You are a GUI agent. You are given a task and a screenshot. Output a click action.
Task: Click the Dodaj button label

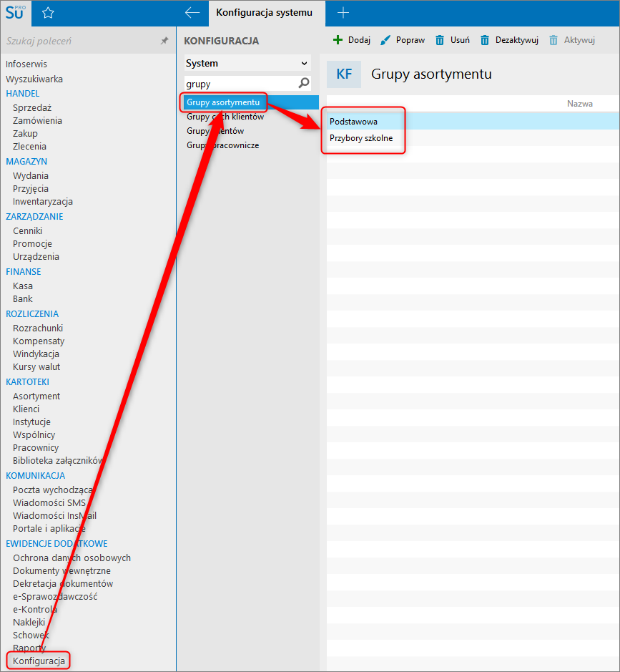point(359,40)
